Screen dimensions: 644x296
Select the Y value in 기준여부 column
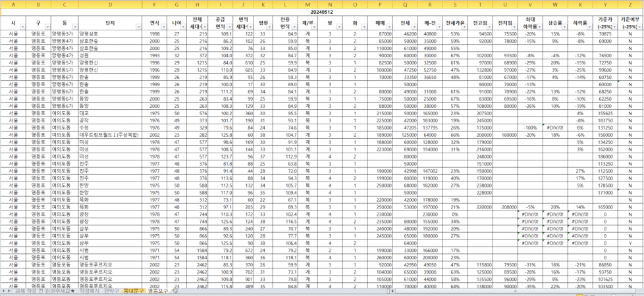[630, 243]
